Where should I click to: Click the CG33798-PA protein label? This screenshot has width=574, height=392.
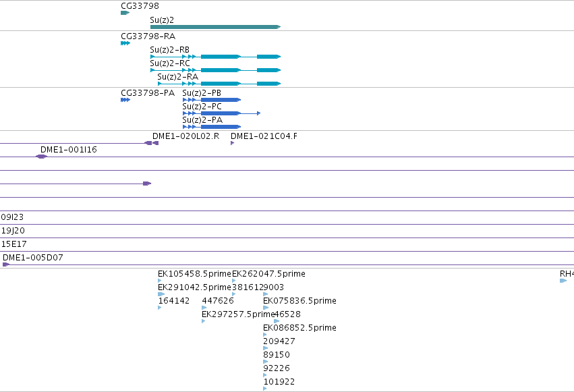click(148, 93)
